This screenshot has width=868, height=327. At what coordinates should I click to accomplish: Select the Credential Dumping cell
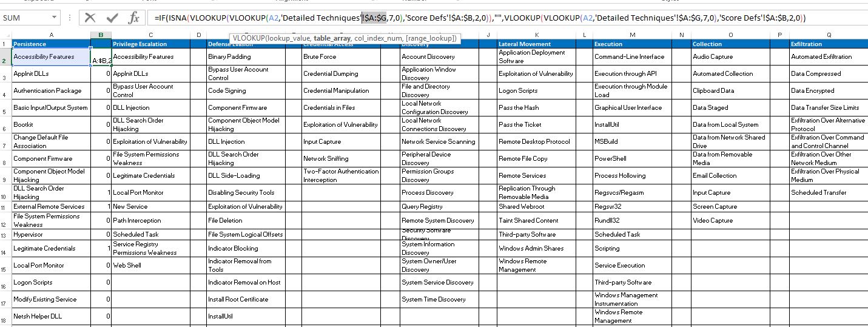(x=341, y=73)
